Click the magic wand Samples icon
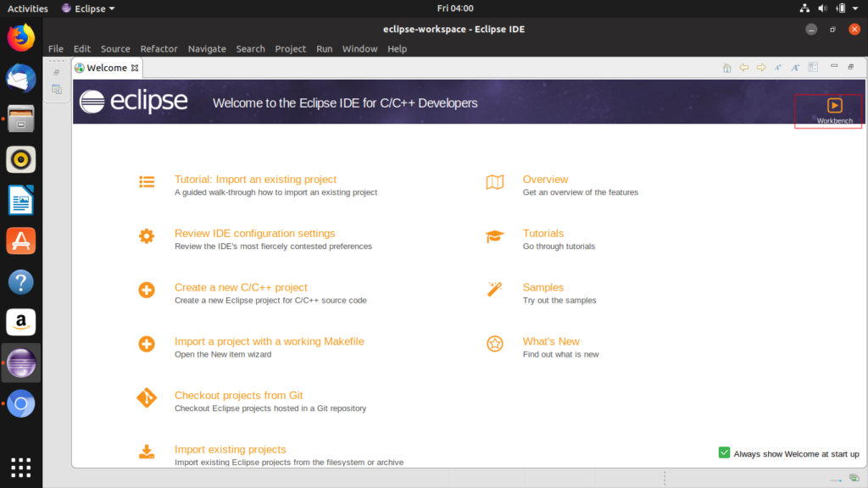868x488 pixels. tap(495, 290)
